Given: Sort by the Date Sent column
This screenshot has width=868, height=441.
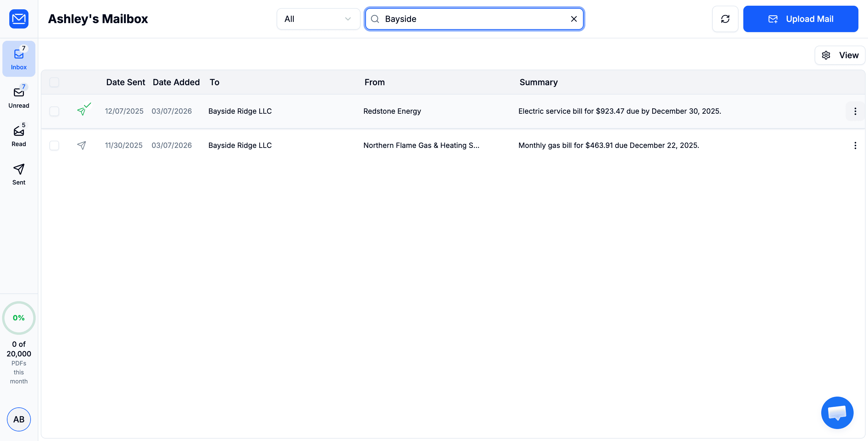Looking at the screenshot, I should coord(125,82).
